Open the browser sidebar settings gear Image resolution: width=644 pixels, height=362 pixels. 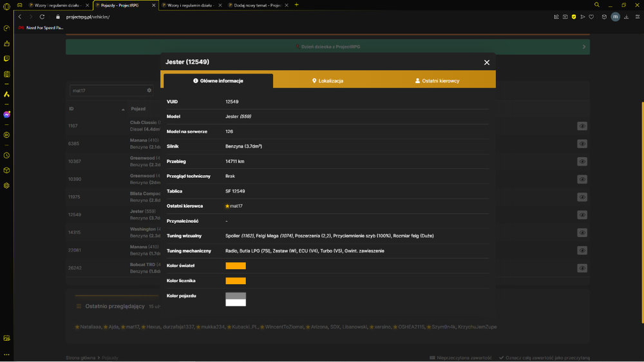point(6,186)
